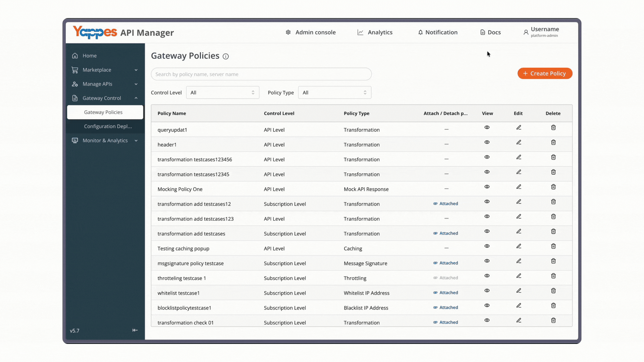Delete transformation testcases12345 policy
Viewport: 644px width, 362px height.
coord(553,172)
